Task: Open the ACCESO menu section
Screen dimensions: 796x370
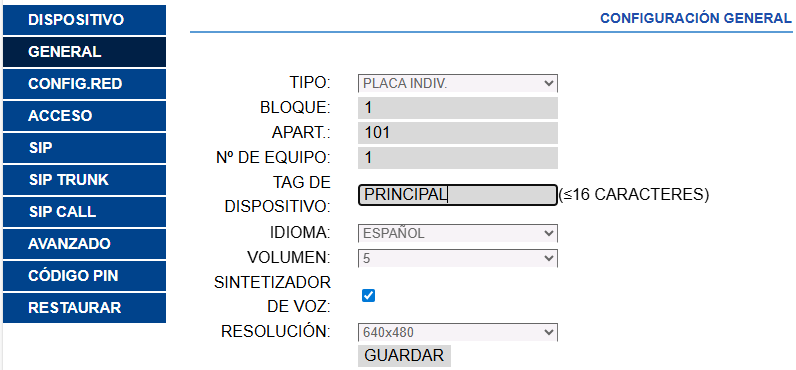Action: coord(84,116)
